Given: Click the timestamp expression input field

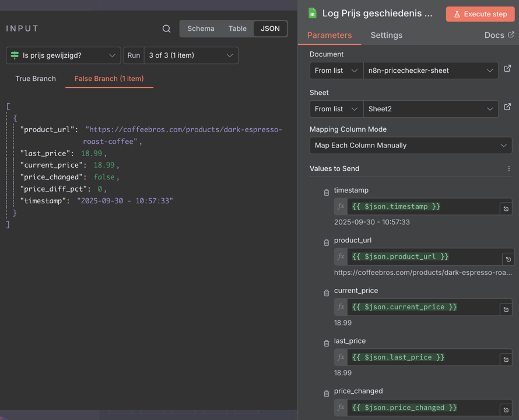Looking at the screenshot, I should [x=422, y=207].
